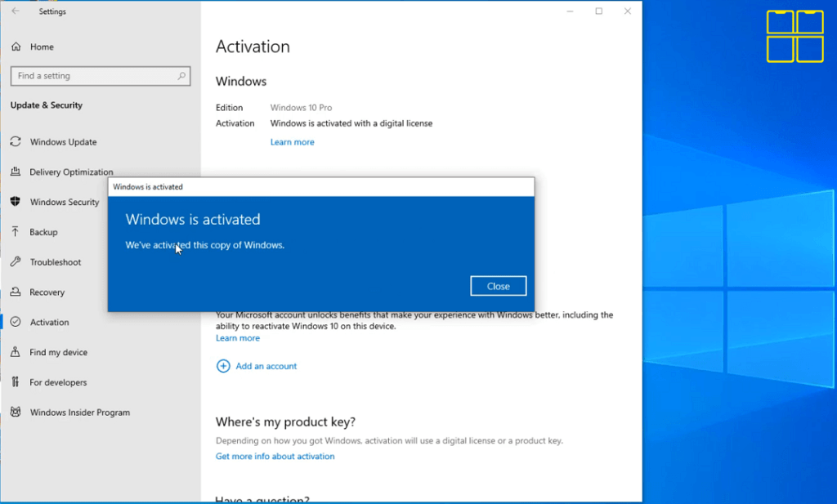Open Windows Security
The height and width of the screenshot is (504, 837).
[66, 202]
